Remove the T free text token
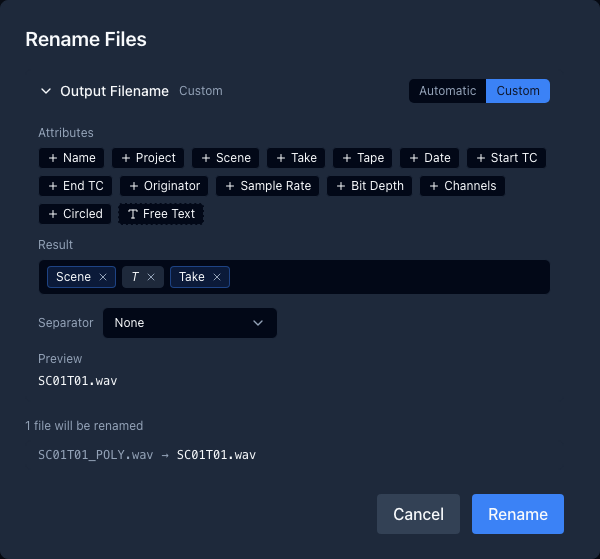600x559 pixels. [x=151, y=277]
